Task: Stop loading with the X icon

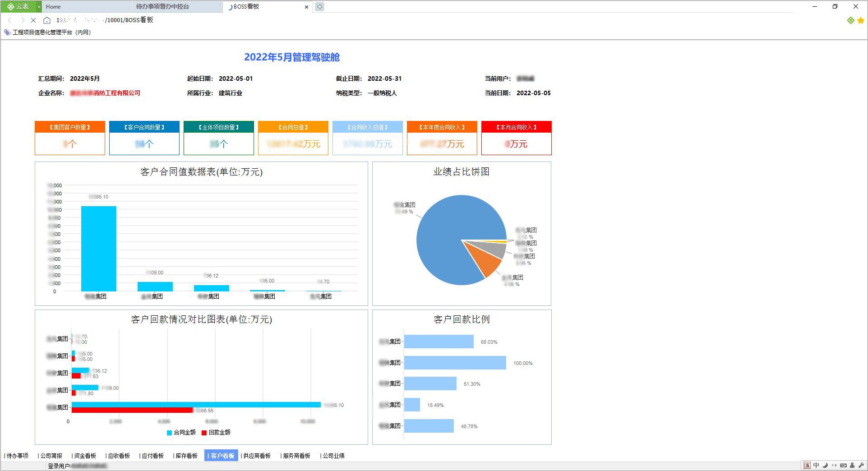Action: click(x=33, y=20)
